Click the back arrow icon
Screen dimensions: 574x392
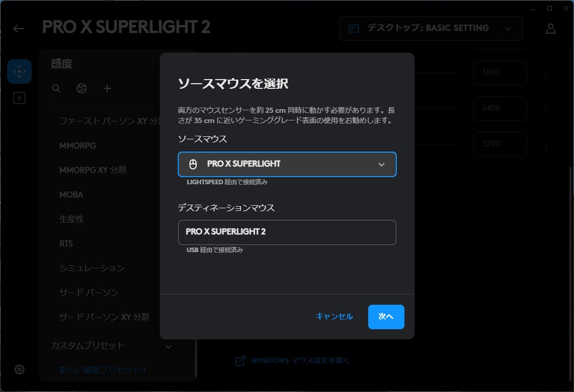[x=19, y=29]
